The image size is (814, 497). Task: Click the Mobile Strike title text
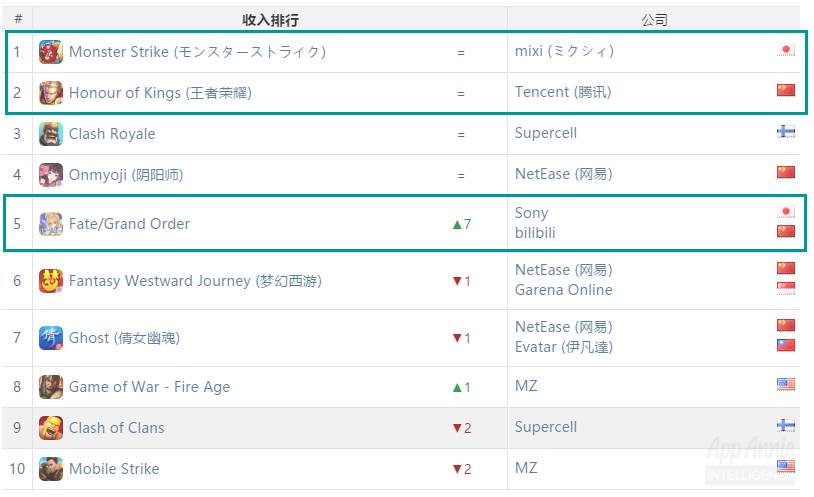coord(114,469)
